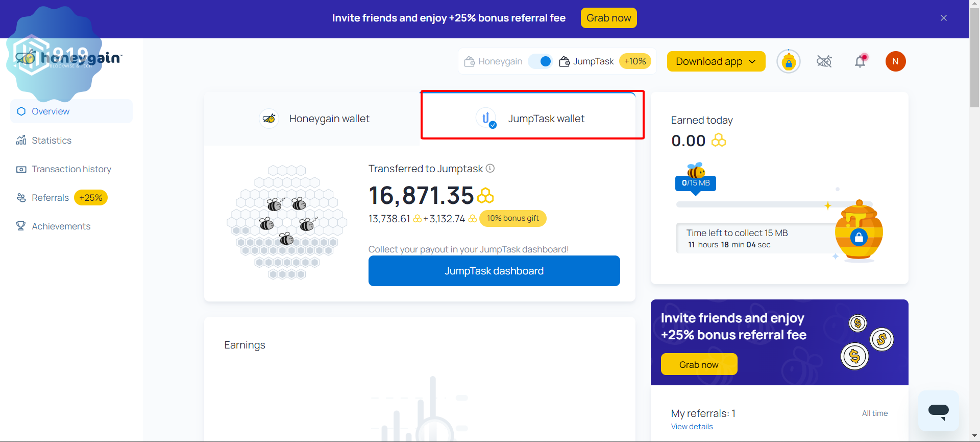The width and height of the screenshot is (980, 442).
Task: Click the 'Time left to collect 15 MB' text
Action: tap(737, 233)
